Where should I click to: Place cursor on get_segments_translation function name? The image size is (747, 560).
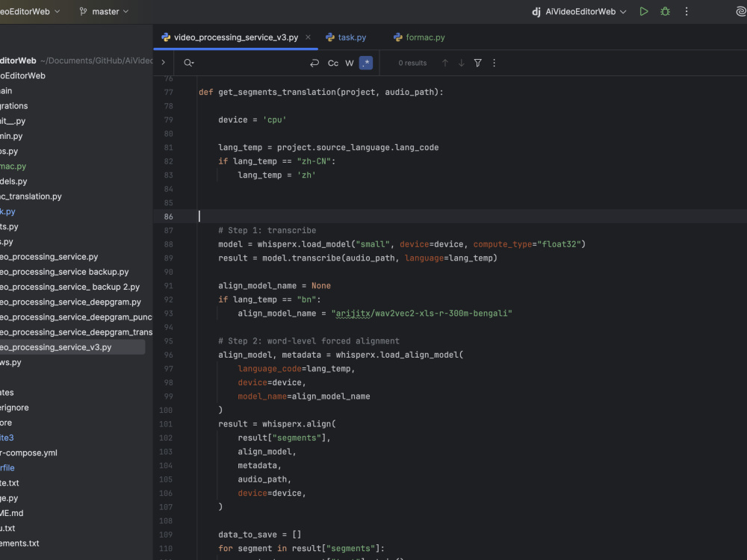[277, 92]
